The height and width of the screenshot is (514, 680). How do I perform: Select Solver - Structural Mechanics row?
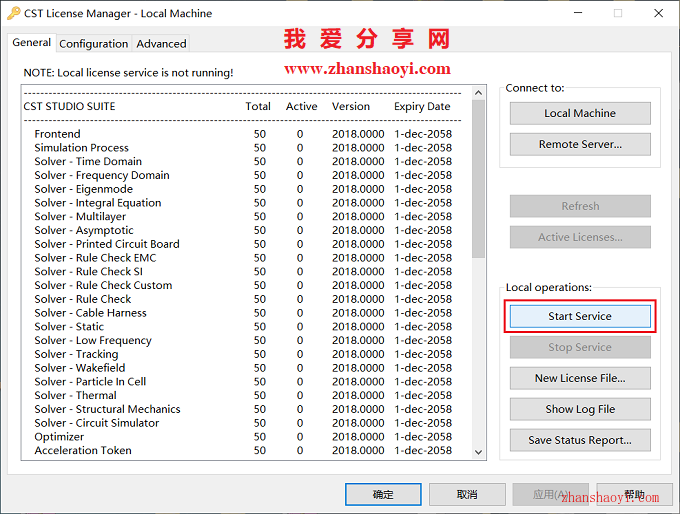point(243,409)
